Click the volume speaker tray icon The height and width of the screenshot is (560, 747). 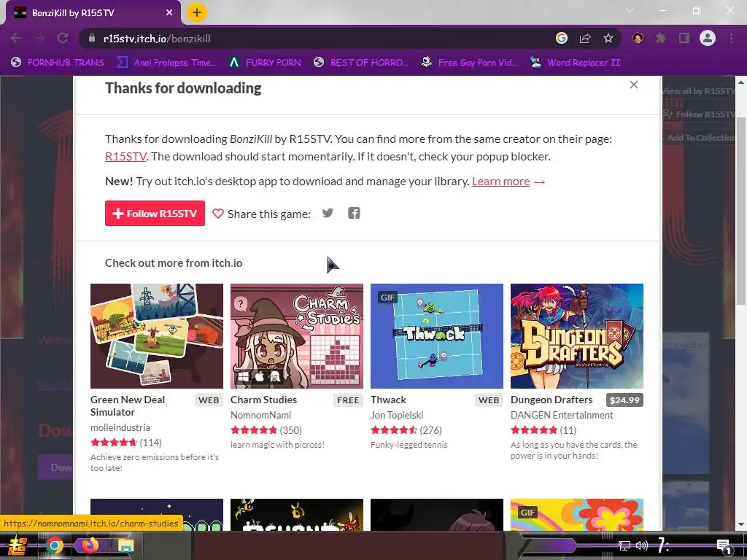coord(642,545)
